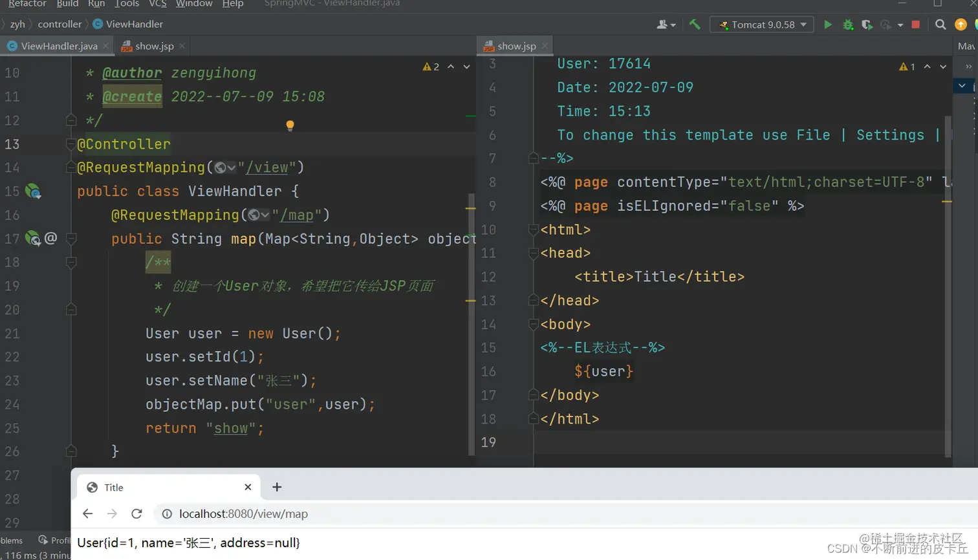This screenshot has width=978, height=560.
Task: View site information icon in address bar
Action: [x=167, y=514]
